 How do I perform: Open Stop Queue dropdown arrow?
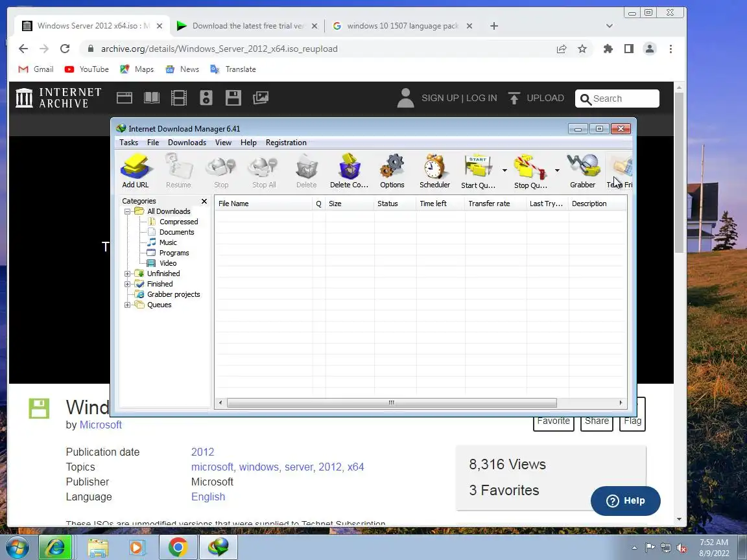pyautogui.click(x=557, y=170)
